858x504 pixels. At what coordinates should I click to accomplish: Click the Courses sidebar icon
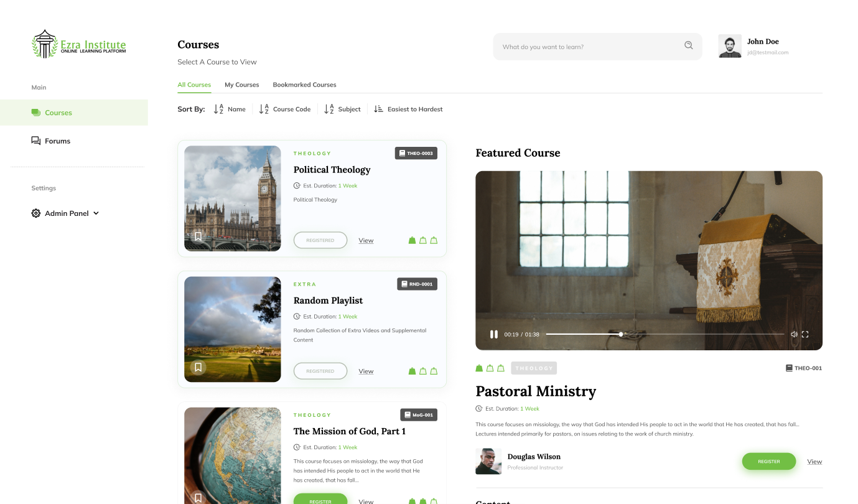[x=36, y=113]
